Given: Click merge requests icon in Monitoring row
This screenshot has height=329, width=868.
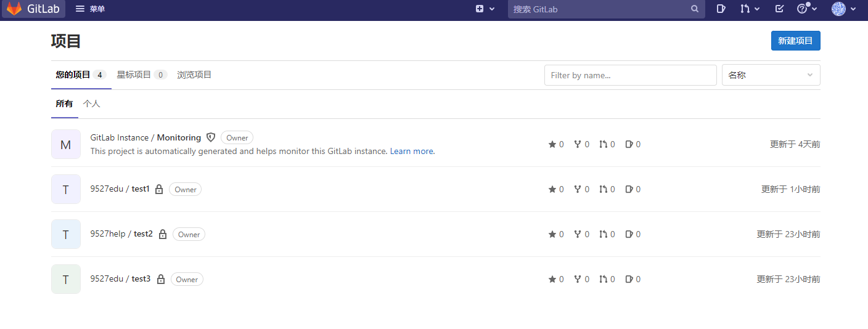Looking at the screenshot, I should point(603,144).
